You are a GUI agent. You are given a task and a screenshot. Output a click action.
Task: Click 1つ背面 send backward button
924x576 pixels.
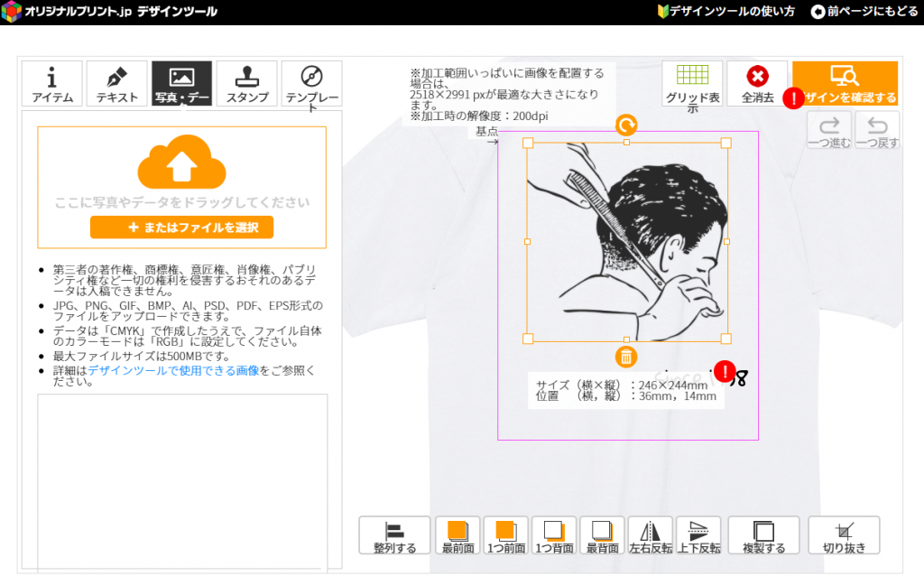point(555,536)
